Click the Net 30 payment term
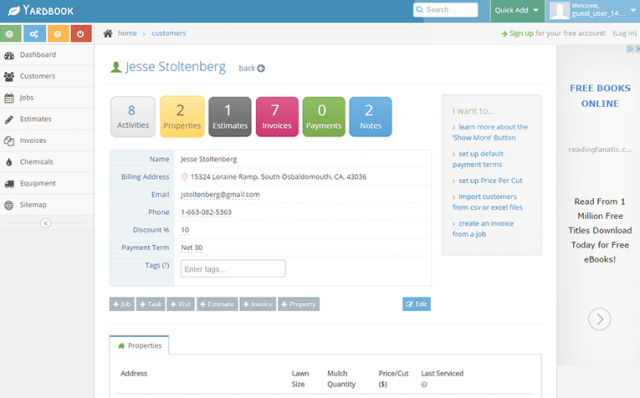This screenshot has width=640, height=398. click(191, 248)
